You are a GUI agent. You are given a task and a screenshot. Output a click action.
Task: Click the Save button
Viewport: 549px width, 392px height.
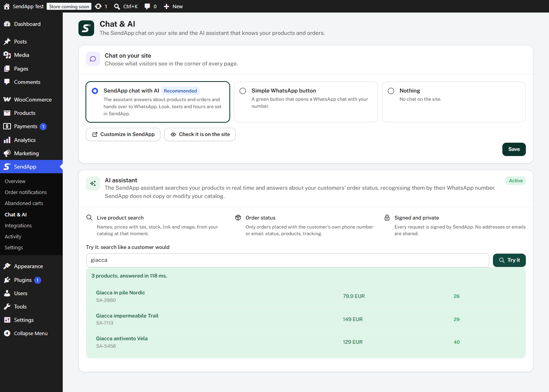[514, 149]
